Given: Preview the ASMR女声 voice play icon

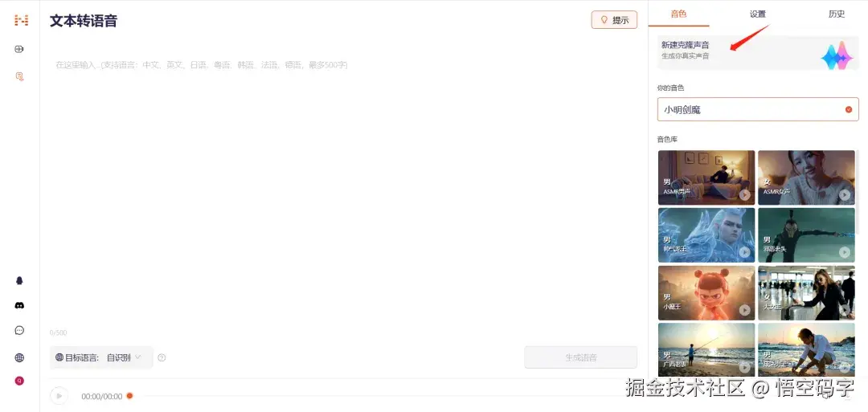Looking at the screenshot, I should click(x=844, y=194).
